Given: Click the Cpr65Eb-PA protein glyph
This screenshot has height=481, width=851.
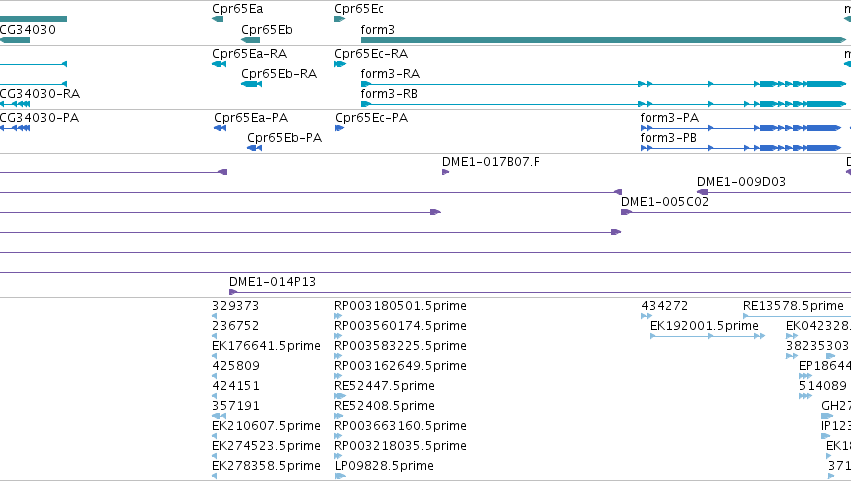Looking at the screenshot, I should (x=255, y=148).
